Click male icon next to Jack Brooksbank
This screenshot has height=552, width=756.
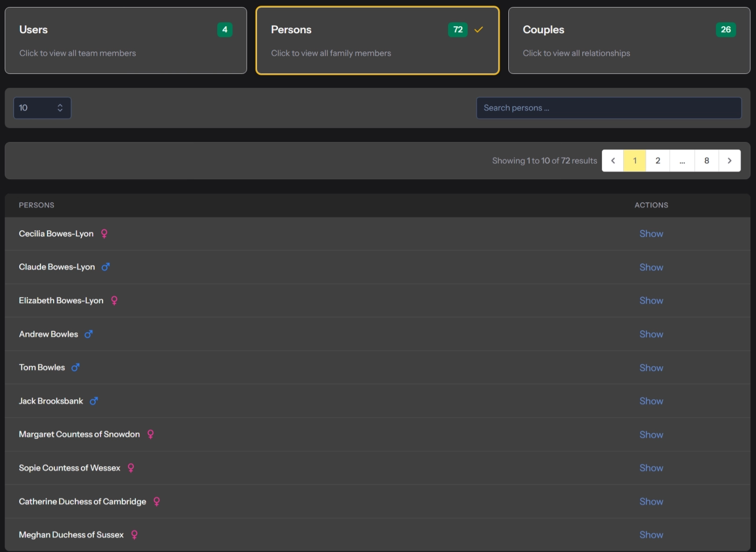(x=94, y=401)
